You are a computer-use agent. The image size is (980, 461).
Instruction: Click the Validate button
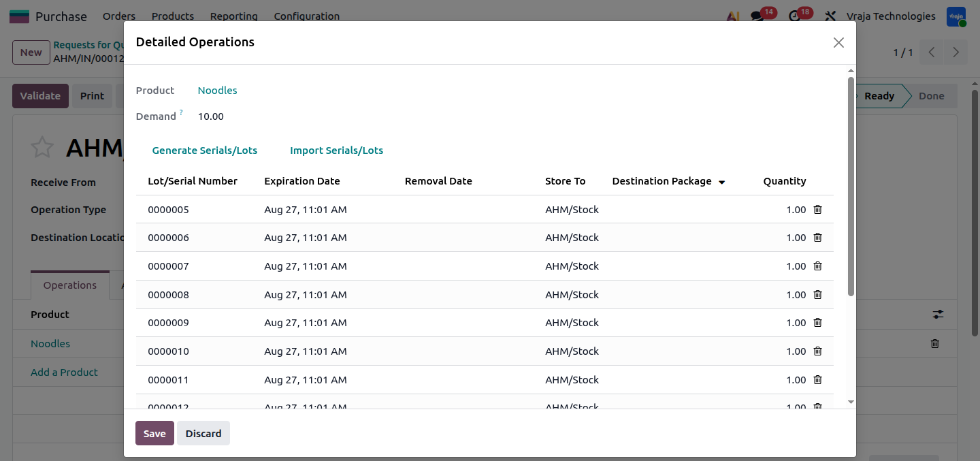(x=41, y=96)
